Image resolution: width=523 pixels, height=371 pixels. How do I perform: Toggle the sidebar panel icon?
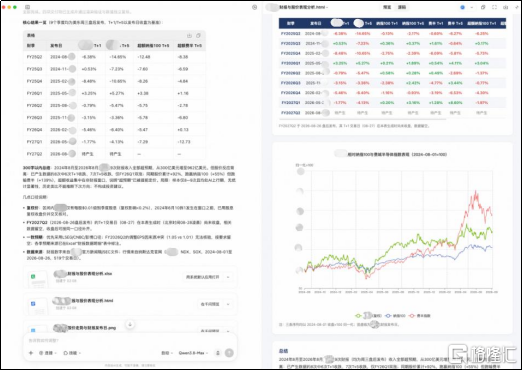tap(28, 7)
